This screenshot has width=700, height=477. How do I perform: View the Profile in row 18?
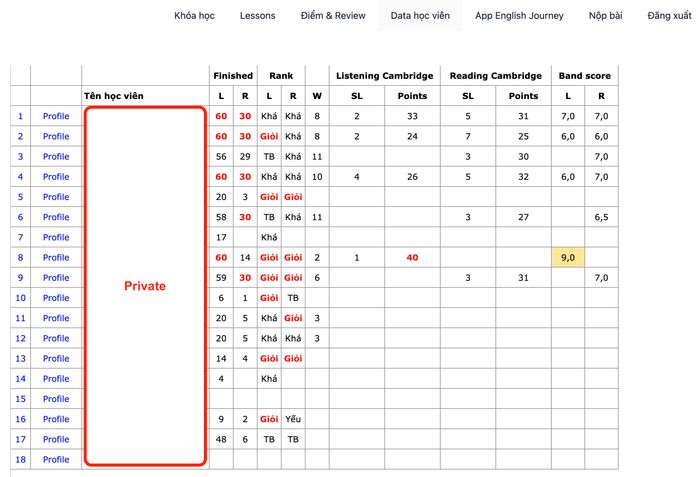coord(56,459)
